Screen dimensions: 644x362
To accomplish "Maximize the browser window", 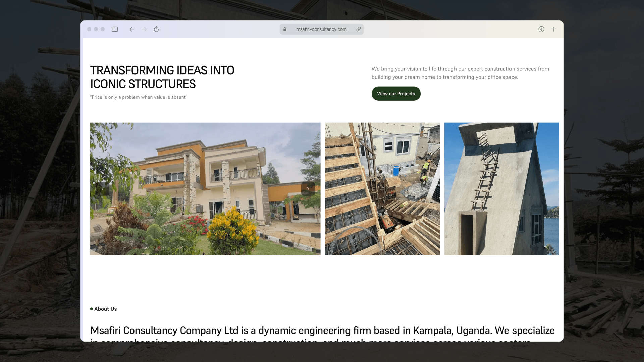I will (x=103, y=29).
